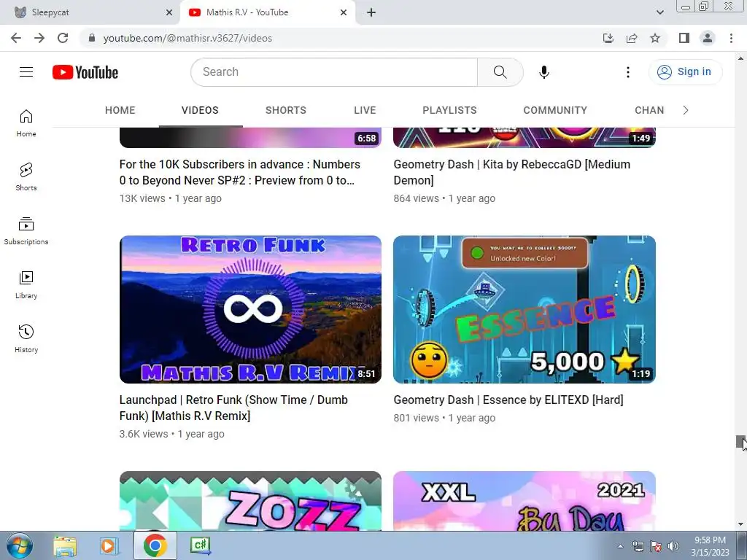Screen dimensions: 747x560
Task: Open History in left sidebar
Action: [26, 338]
